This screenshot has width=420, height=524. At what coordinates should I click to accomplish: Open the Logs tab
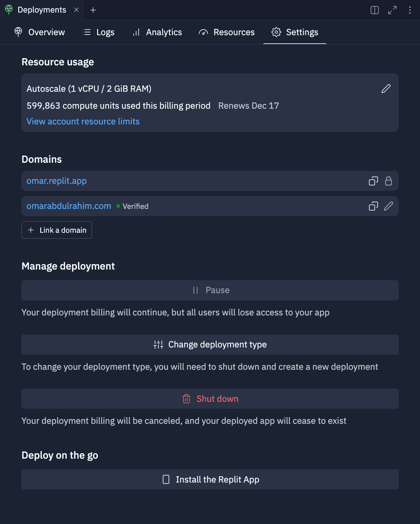click(x=98, y=32)
